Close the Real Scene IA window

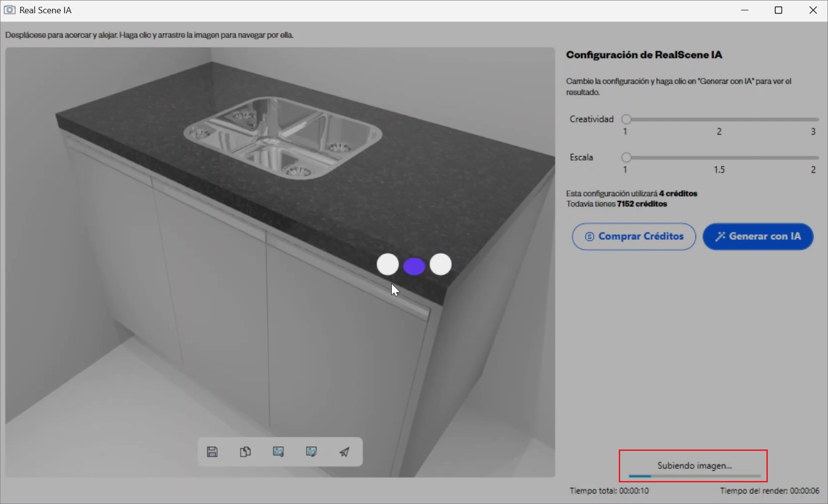tap(813, 10)
